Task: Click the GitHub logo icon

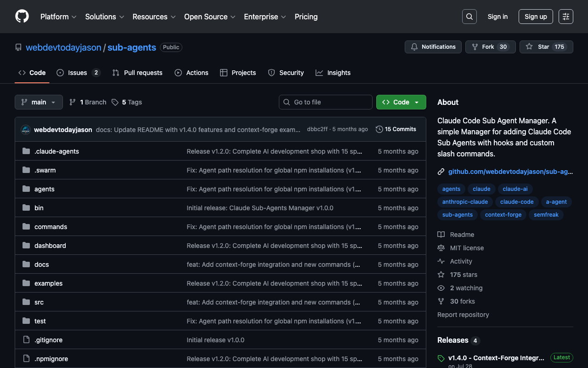Action: pos(22,17)
